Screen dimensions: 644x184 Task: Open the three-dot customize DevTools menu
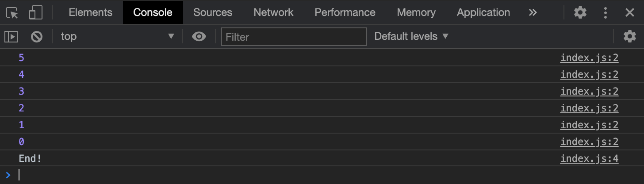pyautogui.click(x=605, y=13)
